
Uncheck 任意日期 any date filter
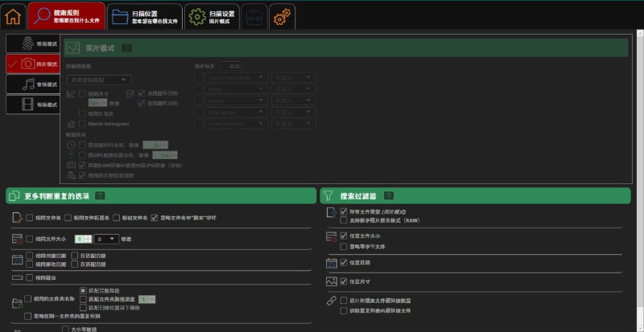click(x=344, y=262)
